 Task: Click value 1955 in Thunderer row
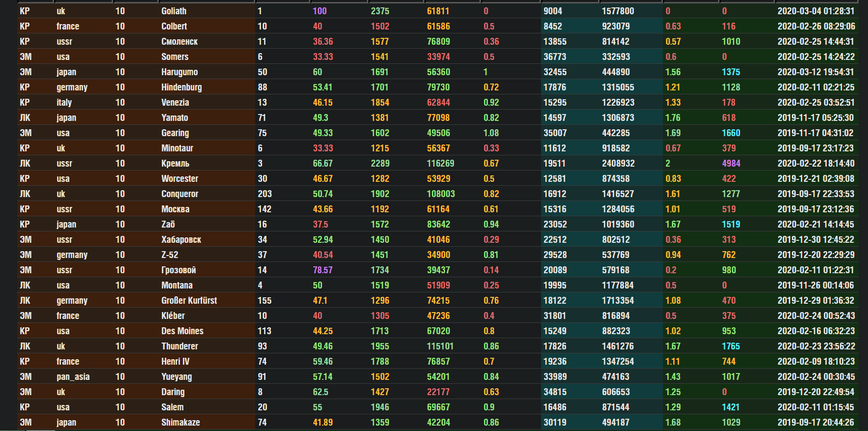[x=380, y=346]
